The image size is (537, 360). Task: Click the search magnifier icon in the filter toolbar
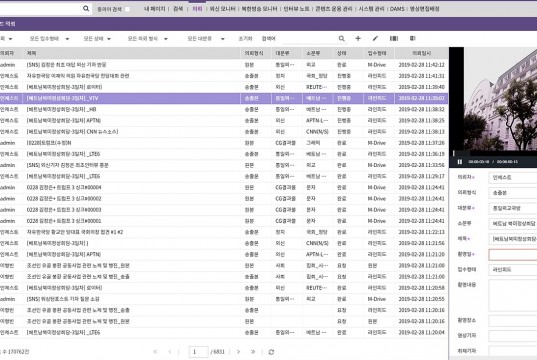coord(341,39)
